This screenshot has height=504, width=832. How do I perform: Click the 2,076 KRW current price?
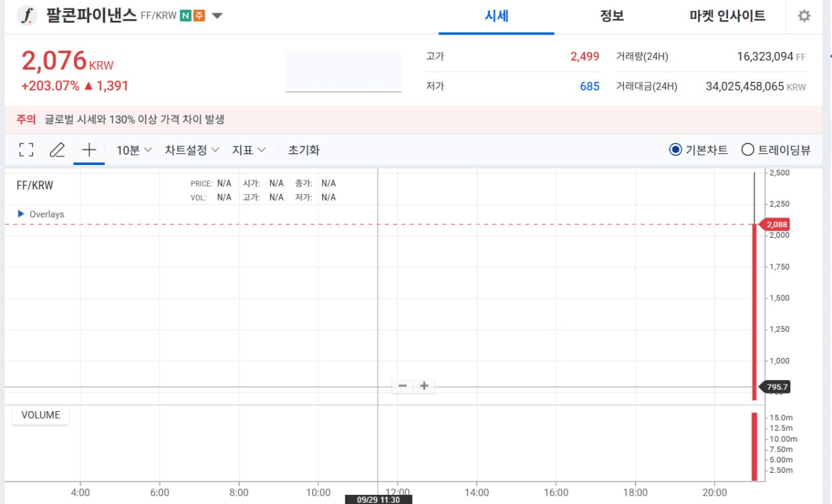click(68, 61)
